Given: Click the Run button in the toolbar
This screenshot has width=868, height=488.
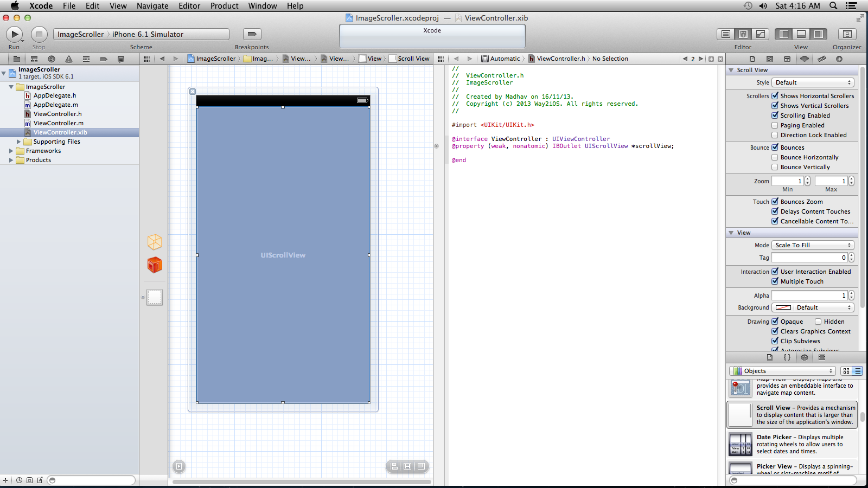Looking at the screenshot, I should pyautogui.click(x=14, y=34).
